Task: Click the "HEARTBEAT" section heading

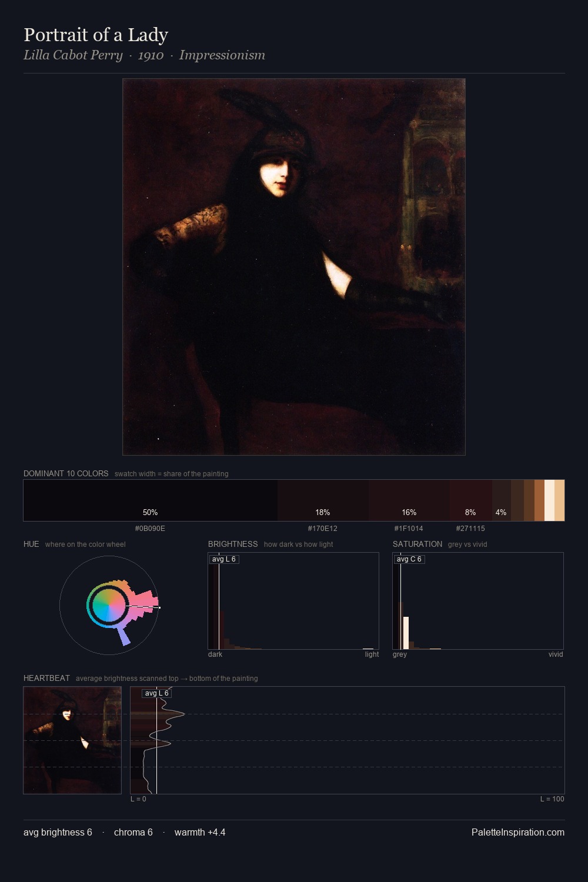Action: (x=46, y=678)
